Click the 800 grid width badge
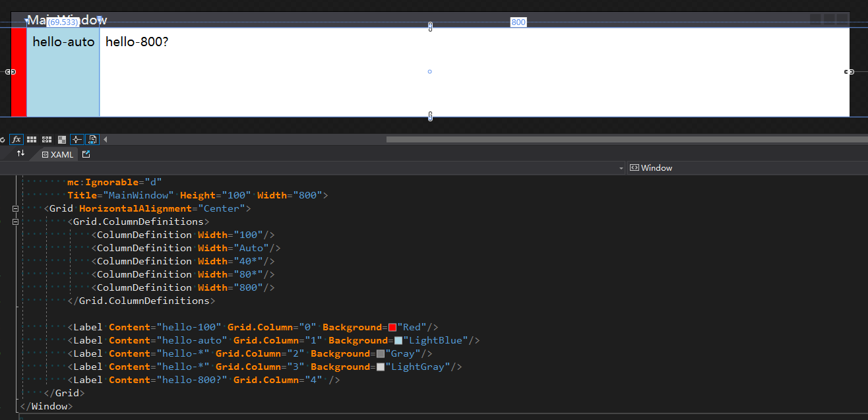868x420 pixels. click(x=518, y=22)
